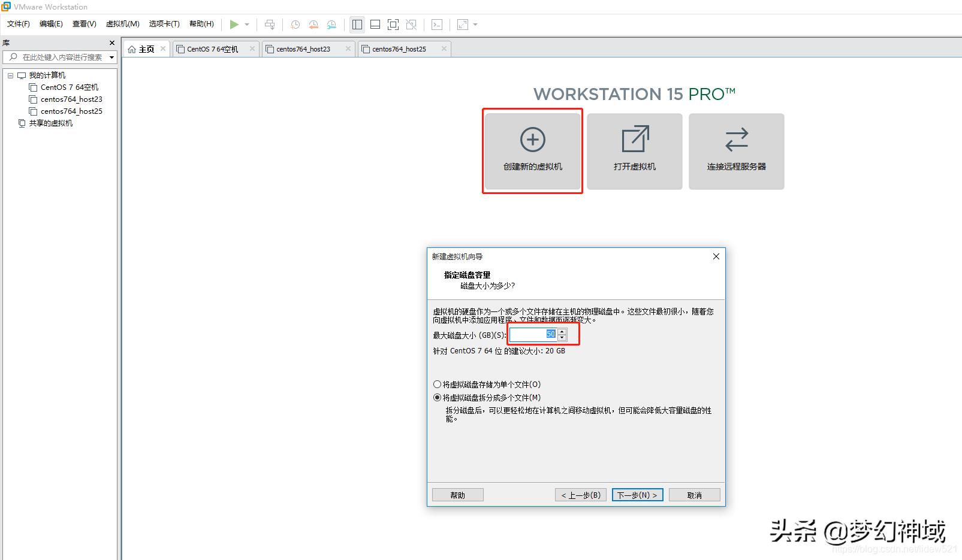Power on the virtual machine

[234, 24]
